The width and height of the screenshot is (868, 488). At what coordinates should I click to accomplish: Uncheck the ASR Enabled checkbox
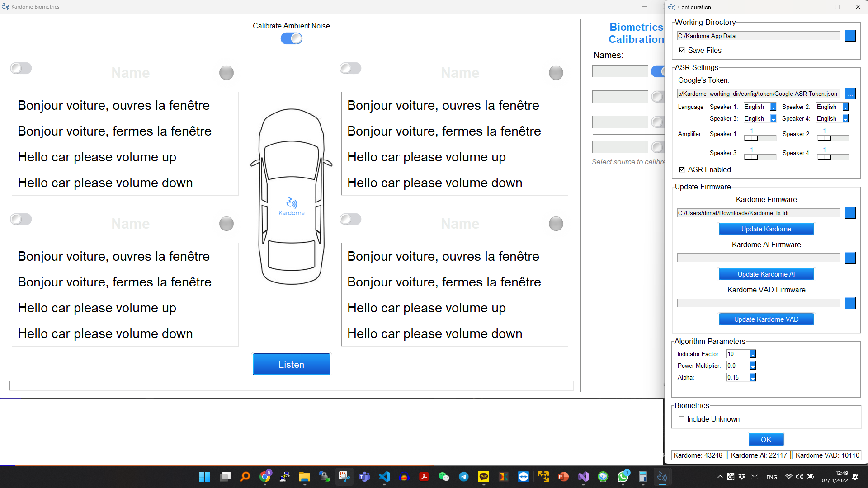(682, 169)
